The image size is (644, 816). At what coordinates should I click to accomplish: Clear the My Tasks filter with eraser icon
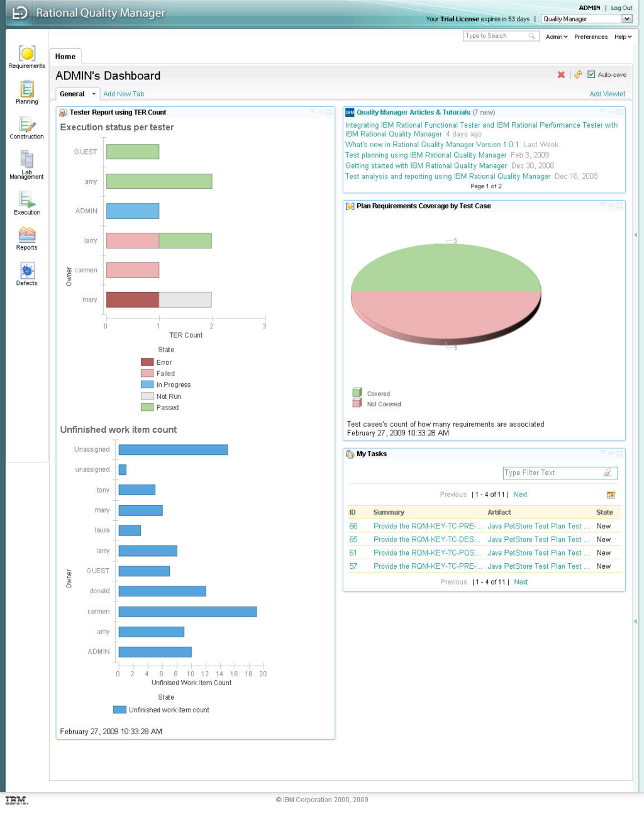pos(608,472)
